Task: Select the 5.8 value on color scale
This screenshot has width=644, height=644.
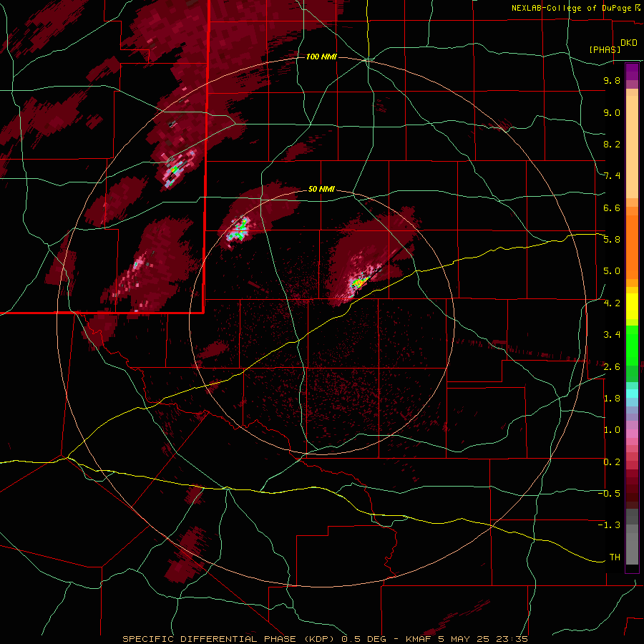Action: tap(612, 240)
